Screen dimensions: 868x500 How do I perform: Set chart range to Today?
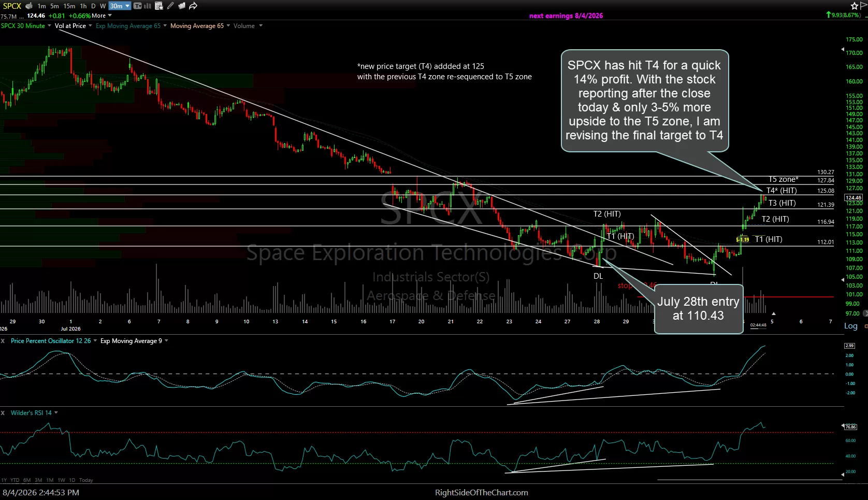click(x=86, y=480)
